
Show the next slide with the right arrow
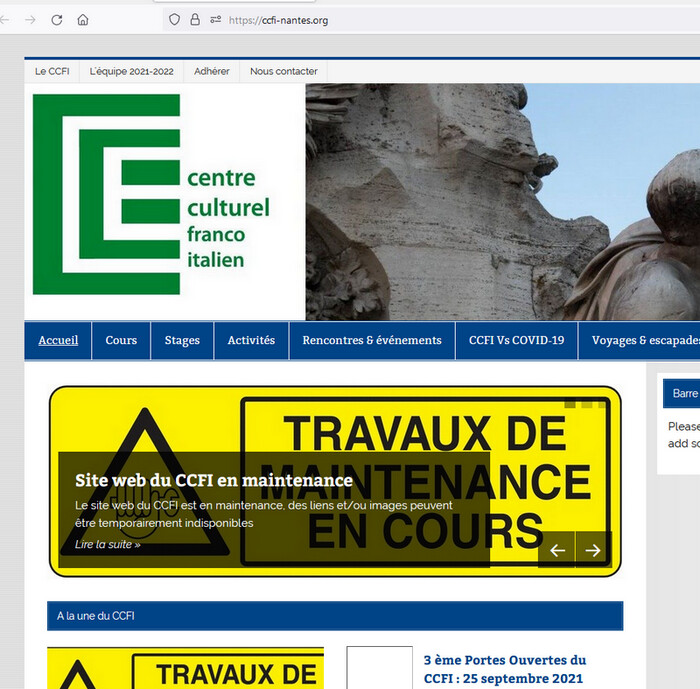point(593,550)
